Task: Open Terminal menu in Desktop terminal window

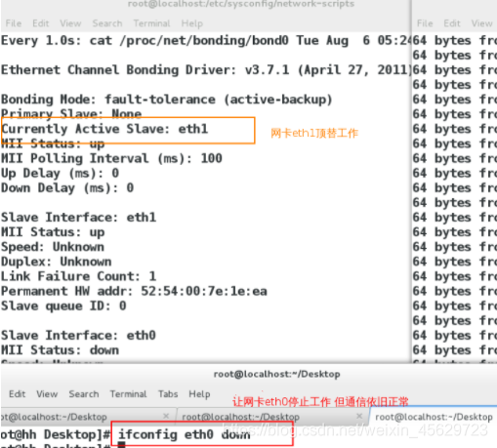Action: point(128,394)
